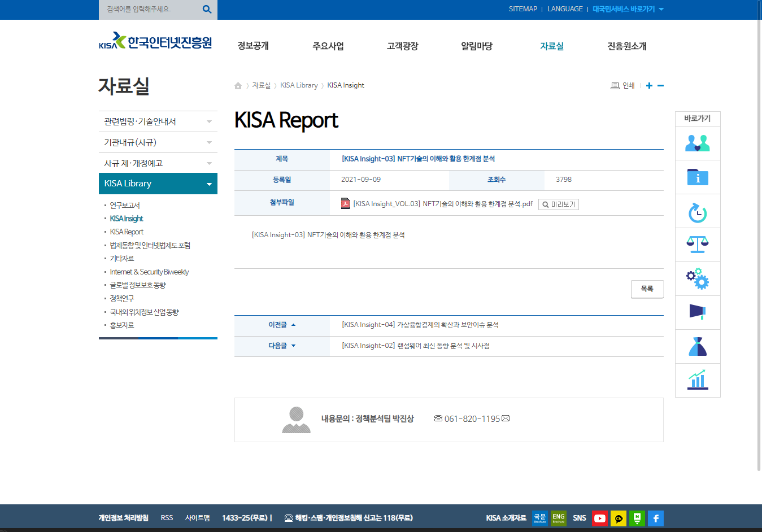Click the KISA logo

click(155, 41)
